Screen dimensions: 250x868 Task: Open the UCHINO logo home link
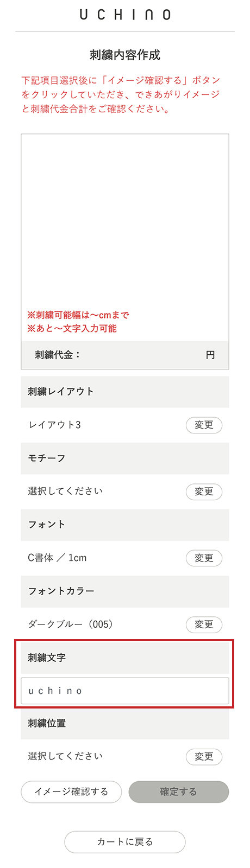click(x=125, y=15)
